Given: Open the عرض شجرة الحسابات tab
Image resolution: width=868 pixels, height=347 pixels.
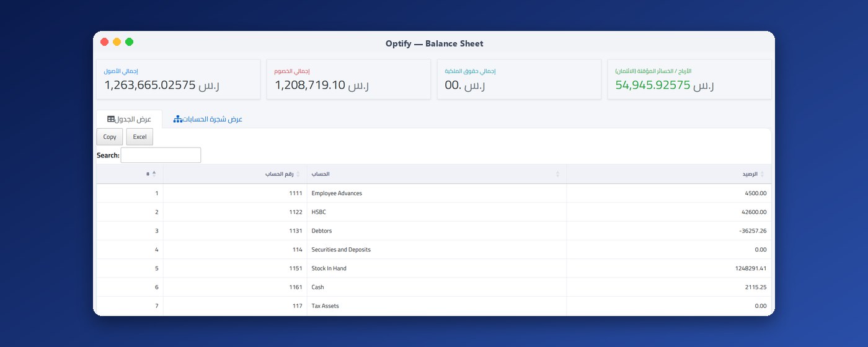Looking at the screenshot, I should [208, 119].
